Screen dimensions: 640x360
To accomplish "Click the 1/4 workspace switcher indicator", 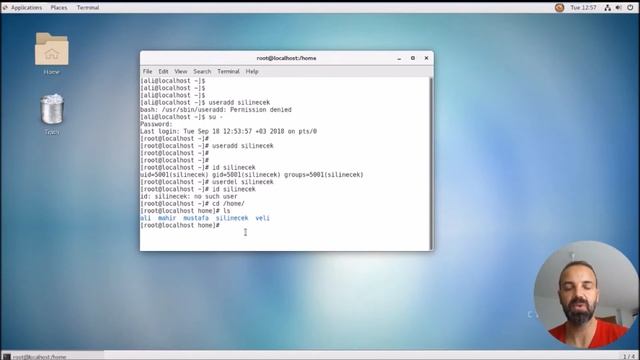I will [630, 356].
